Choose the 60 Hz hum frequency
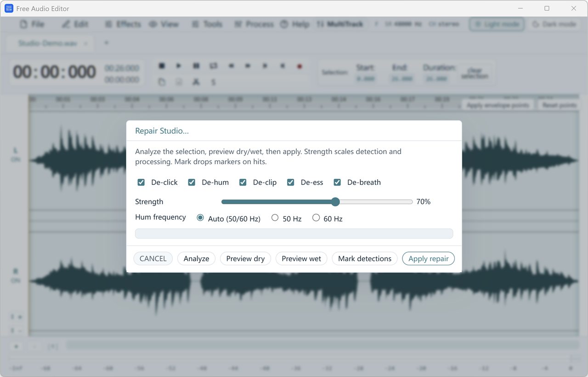Viewport: 588px width, 377px height. 316,218
